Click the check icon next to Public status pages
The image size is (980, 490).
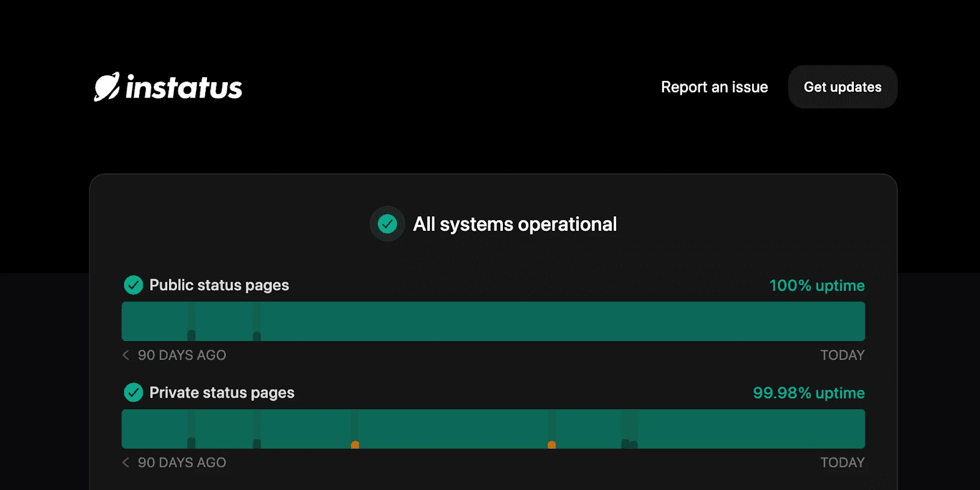134,285
